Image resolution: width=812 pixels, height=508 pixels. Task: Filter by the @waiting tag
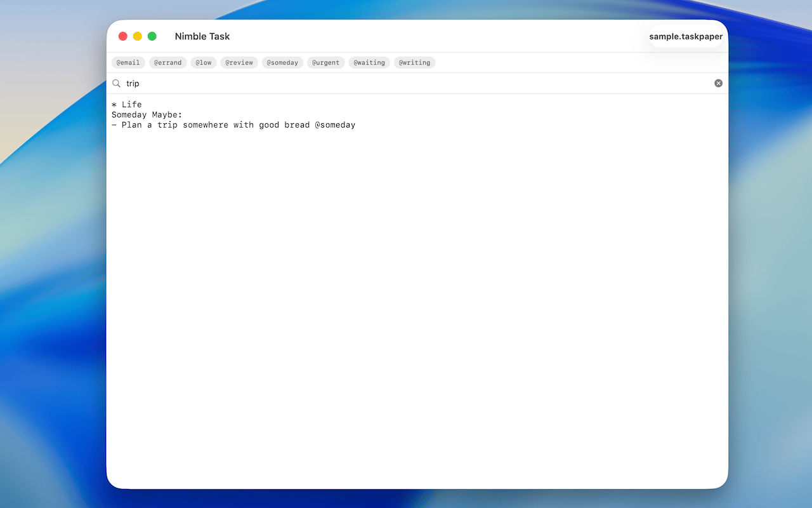point(369,62)
